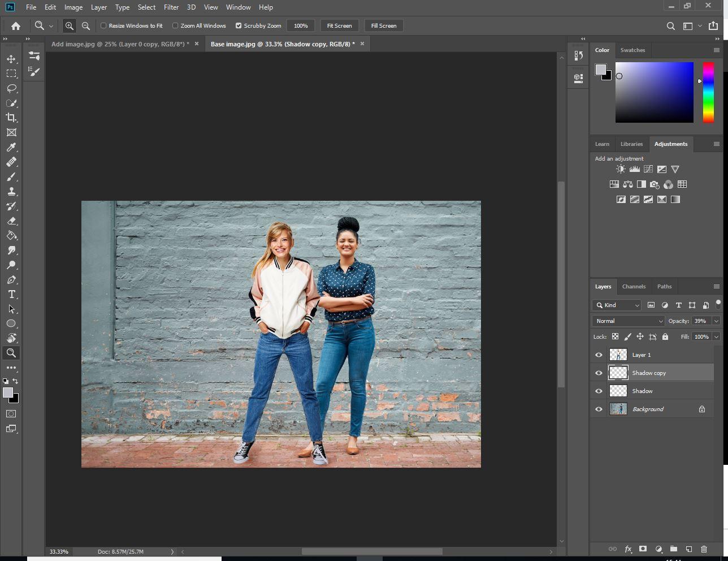The height and width of the screenshot is (561, 728).
Task: Open the blend mode Normal dropdown
Action: pyautogui.click(x=629, y=321)
